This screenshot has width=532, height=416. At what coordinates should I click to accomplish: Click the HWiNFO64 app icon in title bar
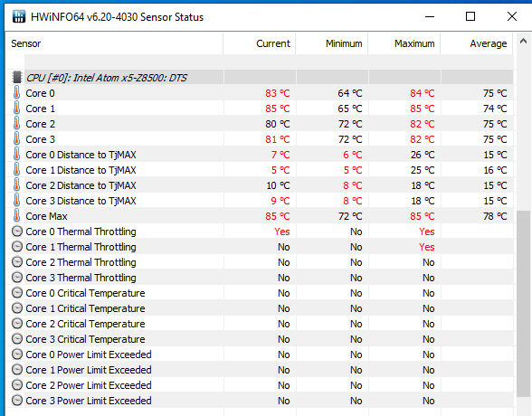(19, 16)
